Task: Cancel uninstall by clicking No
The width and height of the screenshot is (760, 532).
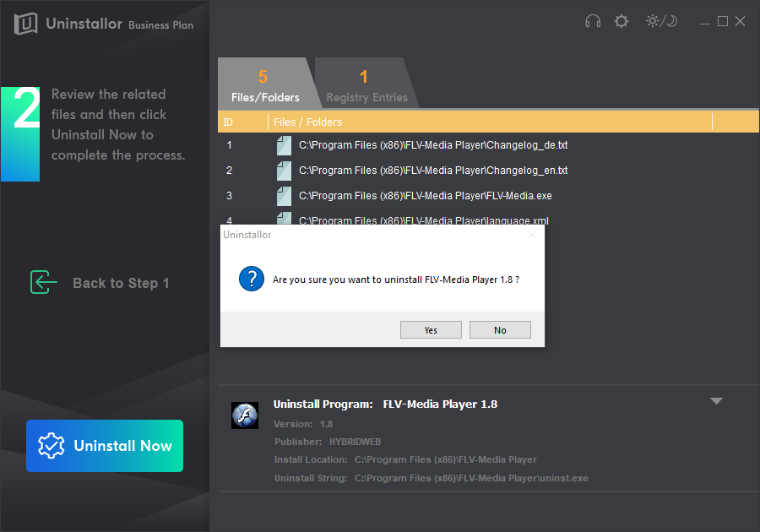Action: [x=500, y=330]
